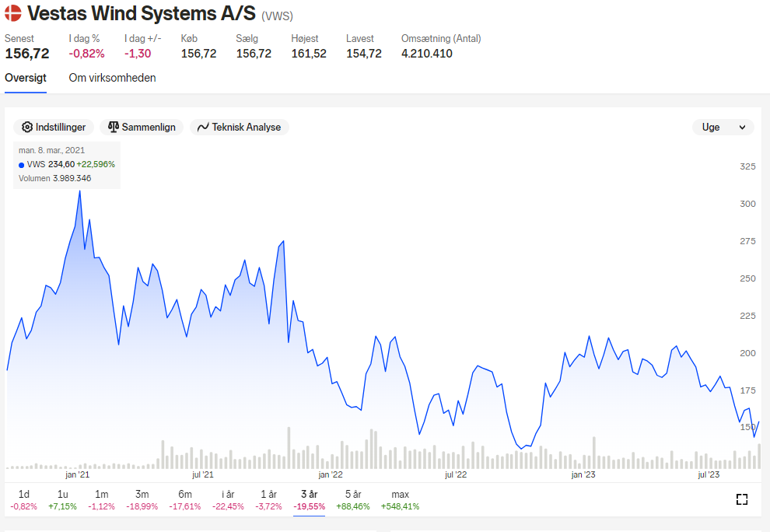
Task: Click the Lavest value 154,72
Action: [x=364, y=54]
